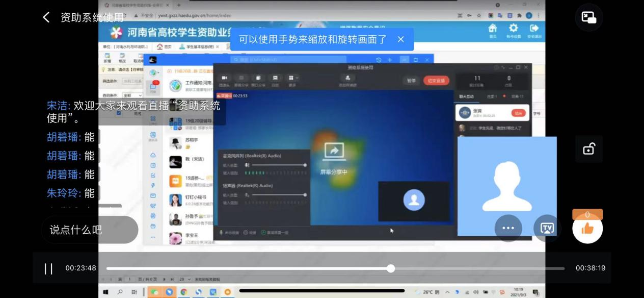644x298 pixels.
Task: Click the camera icon in live toolbar
Action: point(224,80)
